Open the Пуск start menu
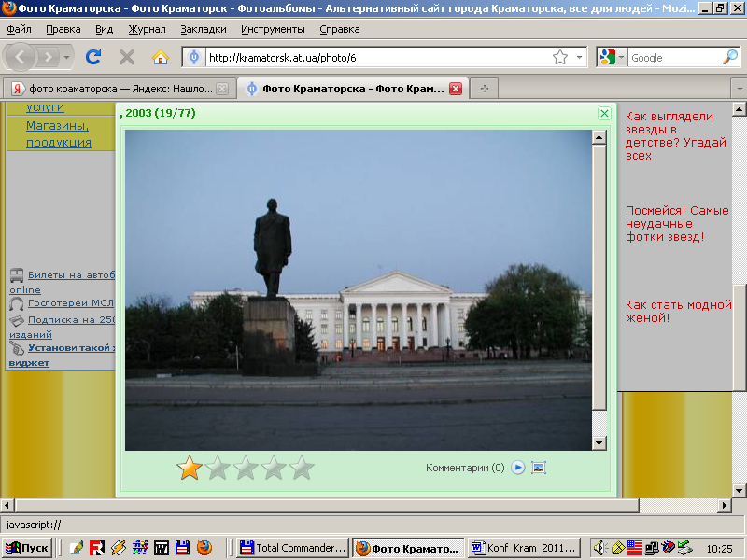This screenshot has height=560, width=747. coord(28,548)
